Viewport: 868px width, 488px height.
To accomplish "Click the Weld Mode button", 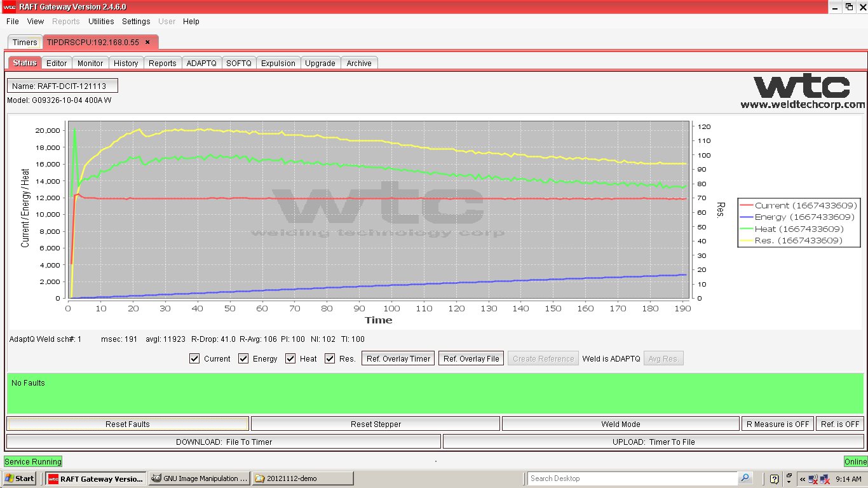I will pos(621,424).
